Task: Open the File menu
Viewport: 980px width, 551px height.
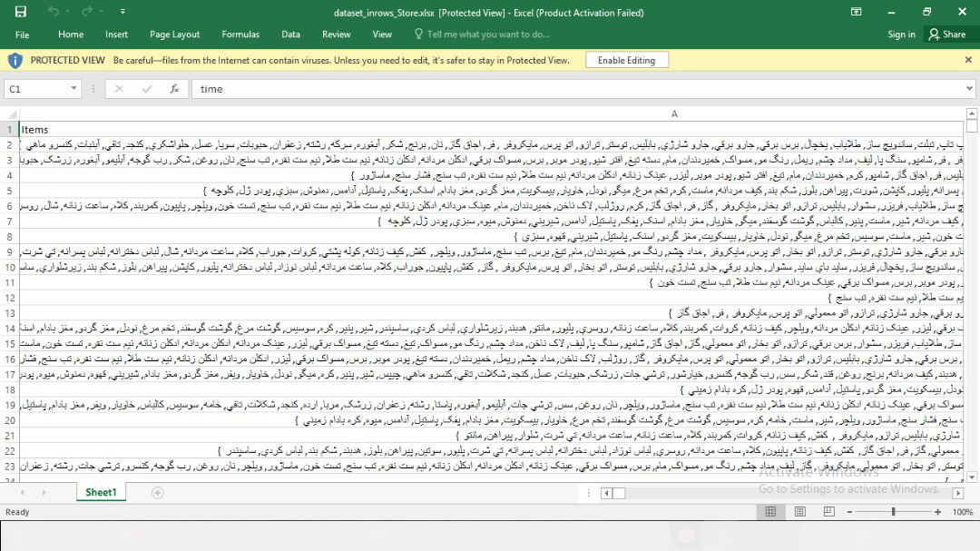Action: tap(23, 34)
